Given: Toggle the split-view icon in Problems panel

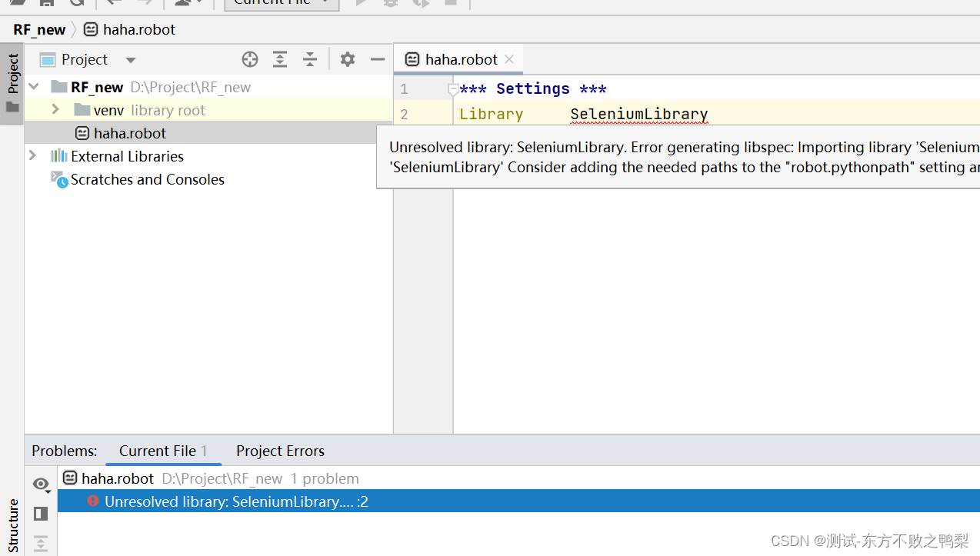Looking at the screenshot, I should [41, 513].
